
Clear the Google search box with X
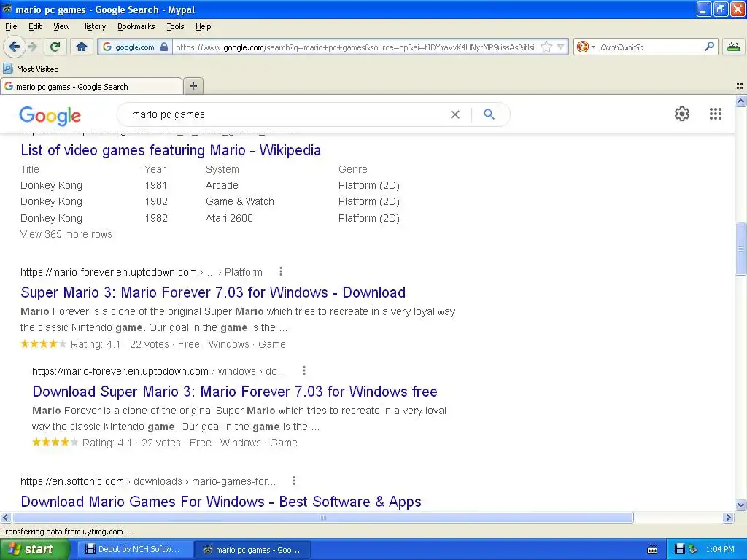[455, 114]
